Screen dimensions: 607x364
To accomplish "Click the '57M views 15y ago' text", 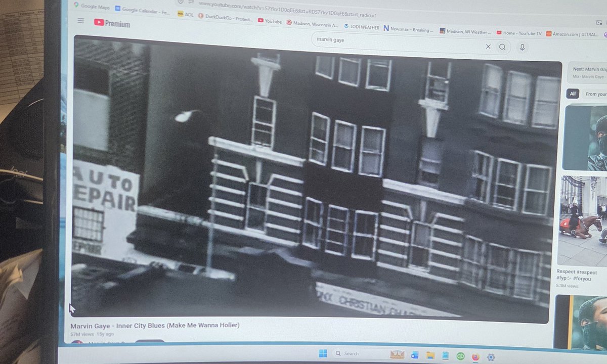I will [92, 334].
